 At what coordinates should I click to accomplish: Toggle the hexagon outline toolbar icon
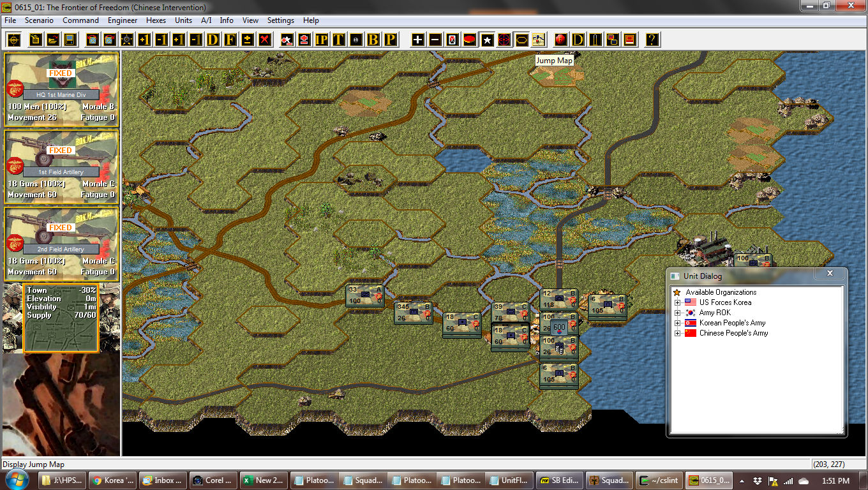click(521, 40)
